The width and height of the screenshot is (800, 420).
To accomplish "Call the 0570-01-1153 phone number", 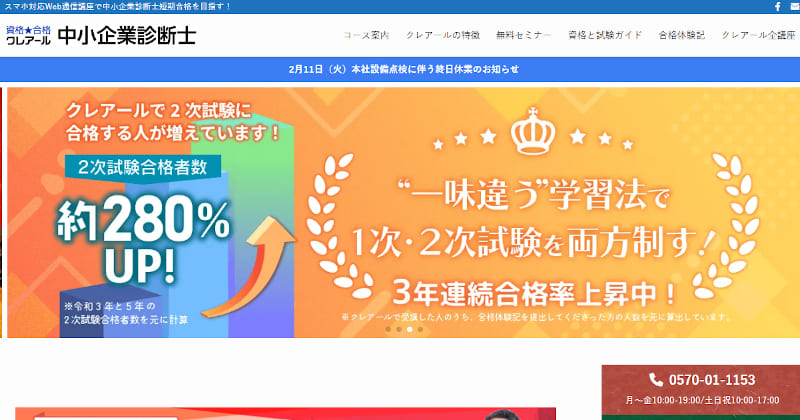I will (x=712, y=380).
